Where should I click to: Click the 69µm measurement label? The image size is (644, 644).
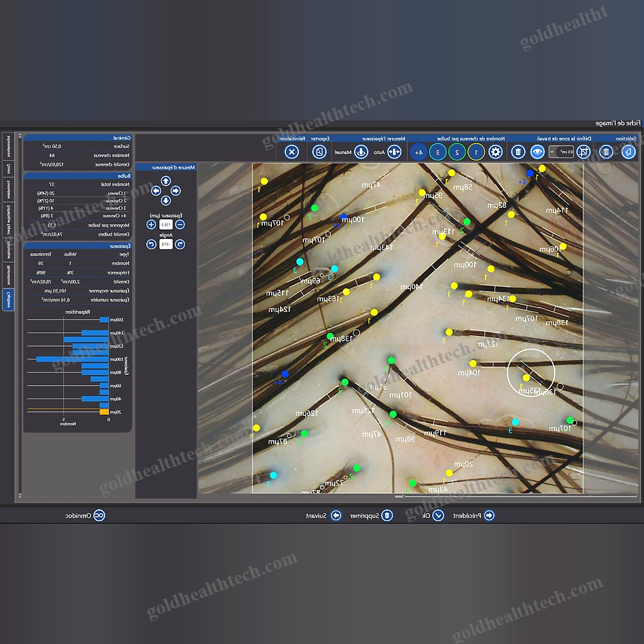[310, 281]
